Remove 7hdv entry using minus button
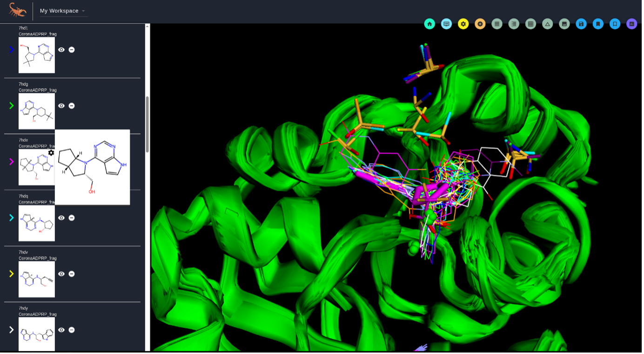The width and height of the screenshot is (644, 354). click(x=72, y=274)
